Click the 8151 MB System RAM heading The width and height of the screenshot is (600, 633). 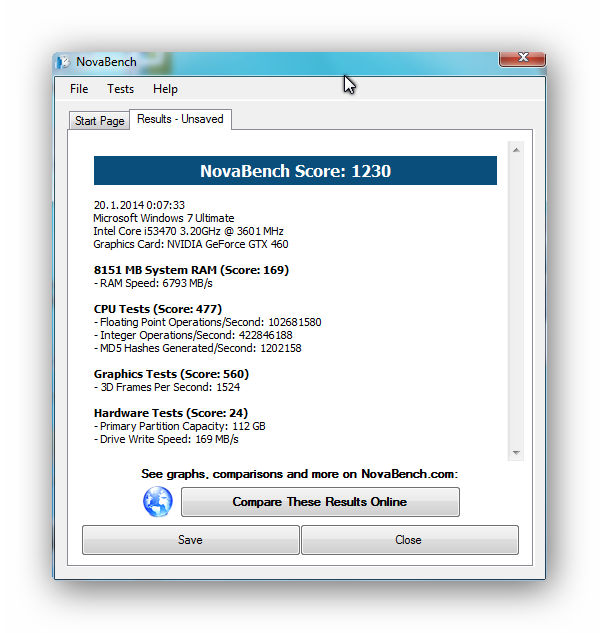pyautogui.click(x=190, y=270)
